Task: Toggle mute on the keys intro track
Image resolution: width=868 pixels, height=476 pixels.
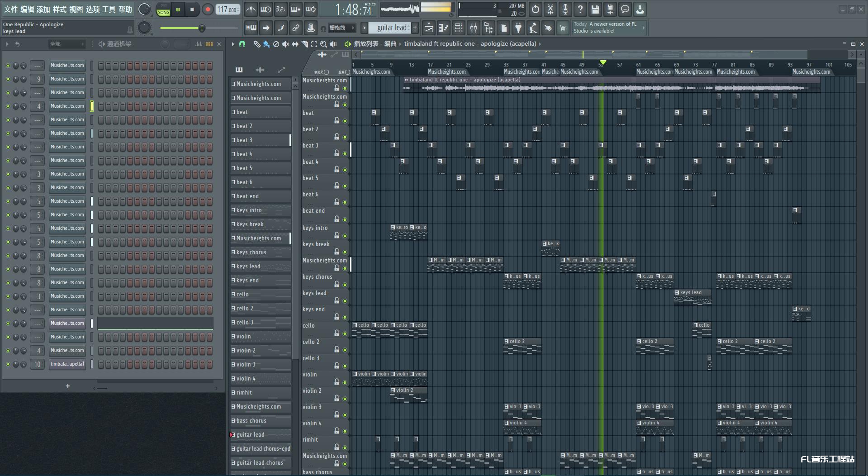Action: coord(345,236)
